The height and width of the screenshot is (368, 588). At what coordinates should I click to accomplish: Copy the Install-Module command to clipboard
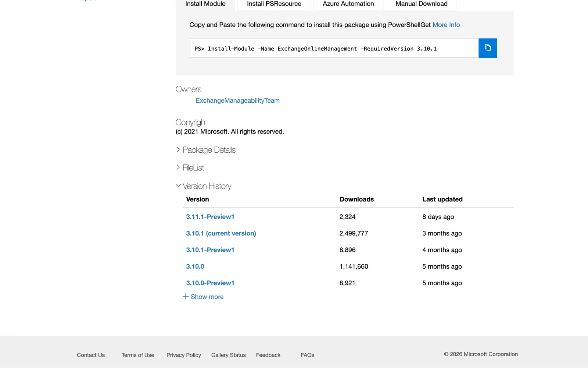coord(488,48)
